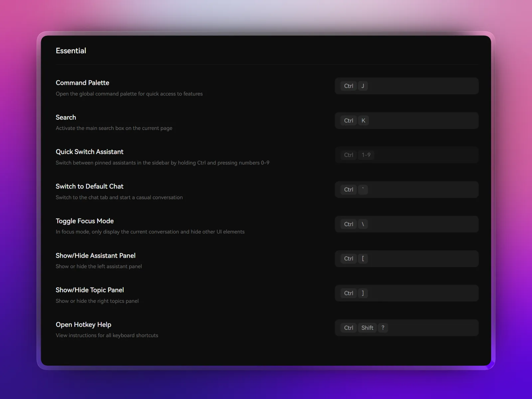Click the right bracket key badge

coord(363,293)
